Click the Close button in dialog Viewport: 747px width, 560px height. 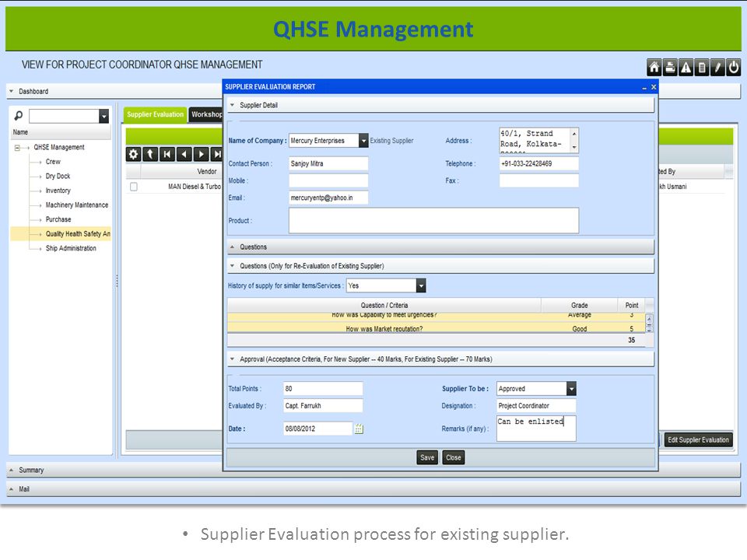pyautogui.click(x=453, y=457)
